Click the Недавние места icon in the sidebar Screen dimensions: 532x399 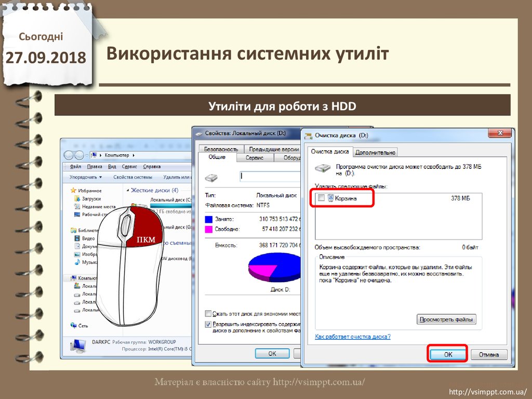point(77,206)
